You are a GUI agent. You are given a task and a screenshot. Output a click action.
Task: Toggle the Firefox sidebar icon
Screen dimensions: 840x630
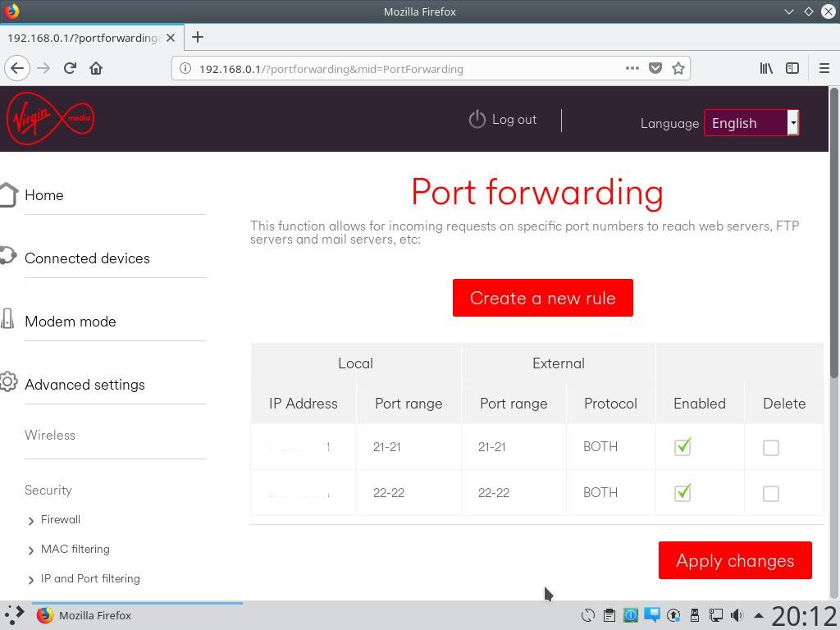pos(792,68)
